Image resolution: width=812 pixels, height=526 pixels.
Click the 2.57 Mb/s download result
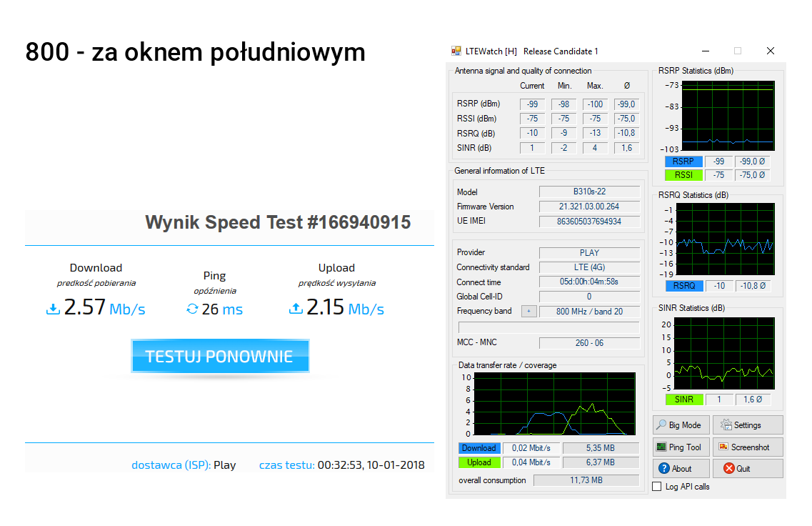[x=104, y=307]
